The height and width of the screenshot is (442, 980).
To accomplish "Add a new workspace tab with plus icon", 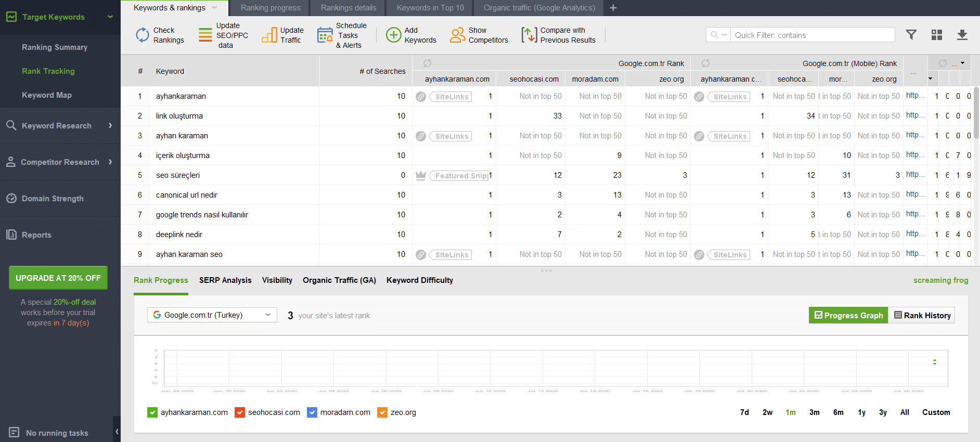I will (x=613, y=8).
